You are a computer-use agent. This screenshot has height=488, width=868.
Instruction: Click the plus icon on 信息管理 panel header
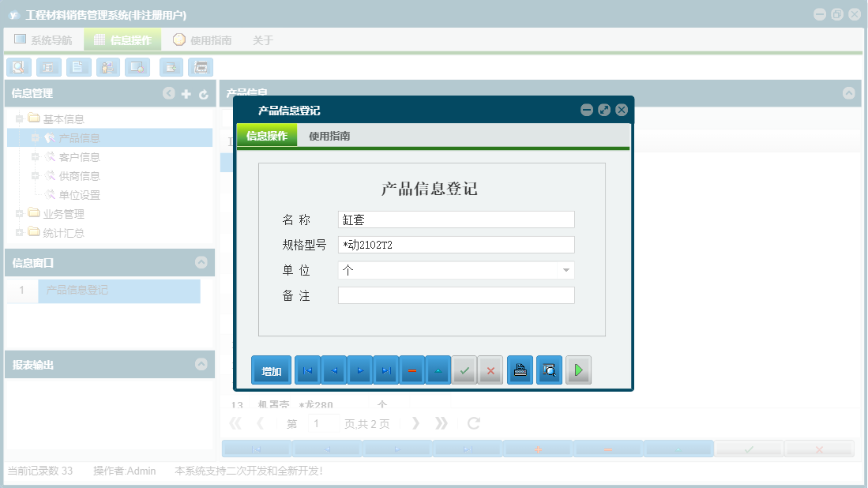coord(185,93)
